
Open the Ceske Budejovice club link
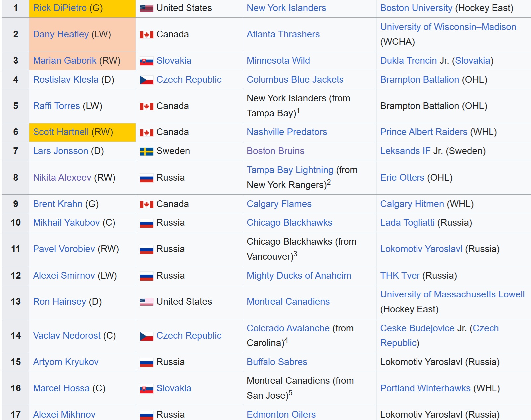417,328
